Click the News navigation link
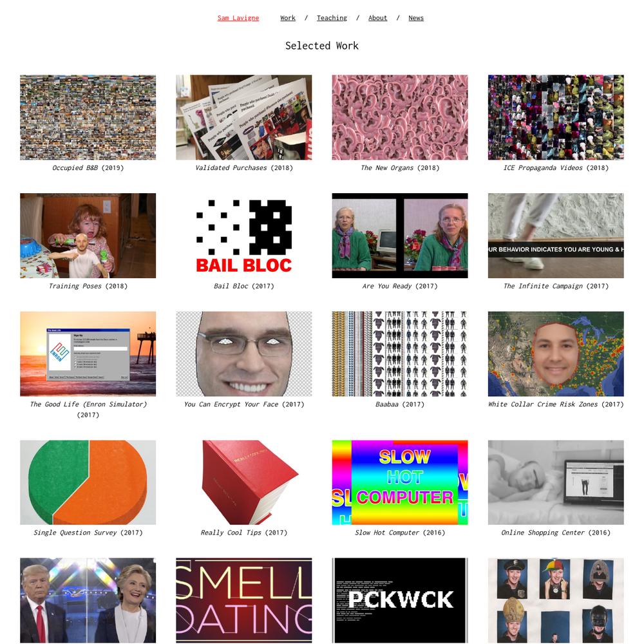This screenshot has width=644, height=644. click(x=415, y=17)
